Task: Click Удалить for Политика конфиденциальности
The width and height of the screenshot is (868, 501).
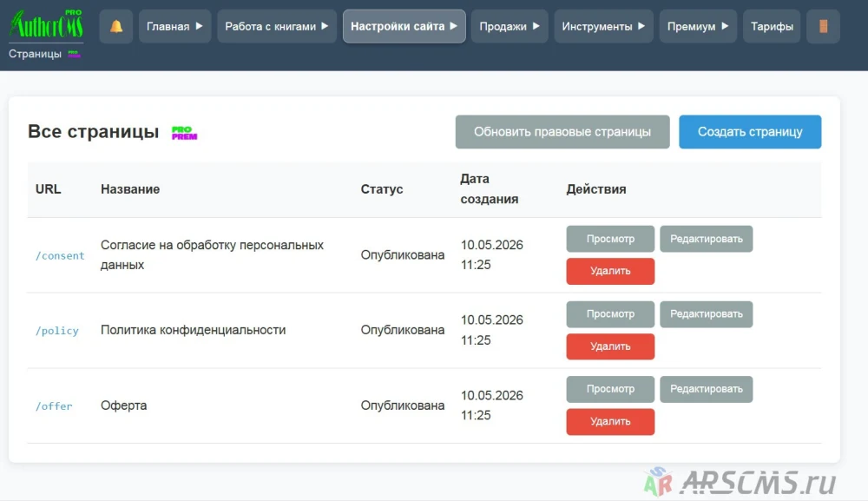Action: pos(610,346)
